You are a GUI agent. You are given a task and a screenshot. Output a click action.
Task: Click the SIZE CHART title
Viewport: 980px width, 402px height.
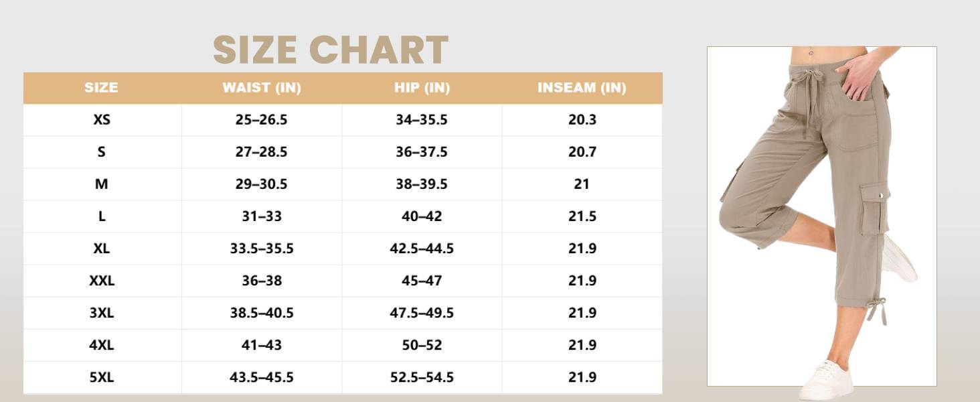point(331,50)
